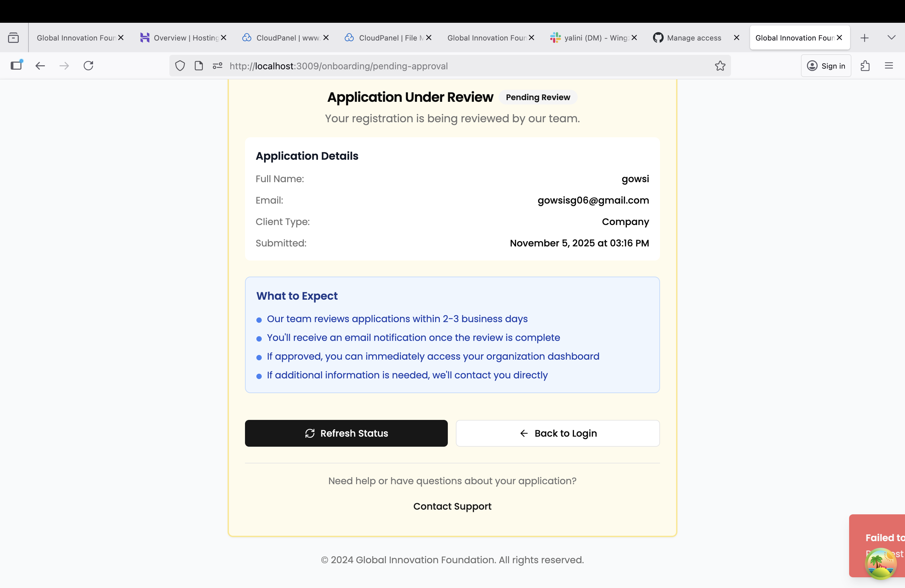Screen dimensions: 905x588
Task: Open a new tab with plus button
Action: point(864,38)
